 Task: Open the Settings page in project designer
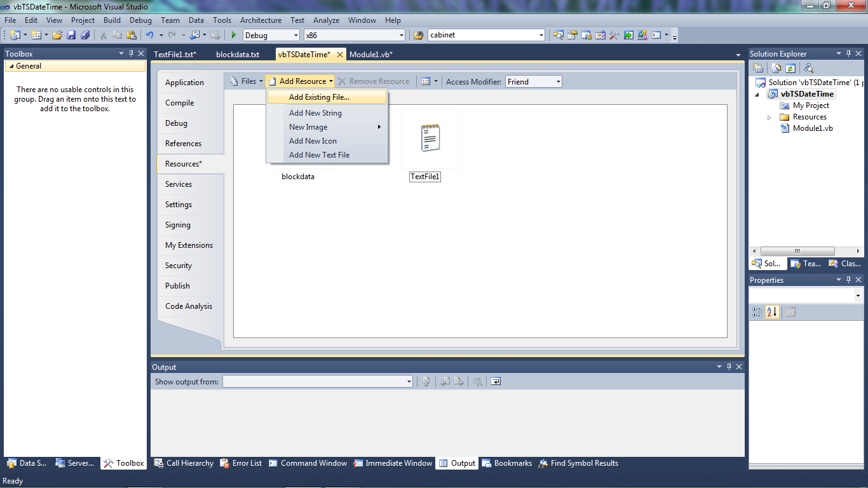(x=179, y=205)
